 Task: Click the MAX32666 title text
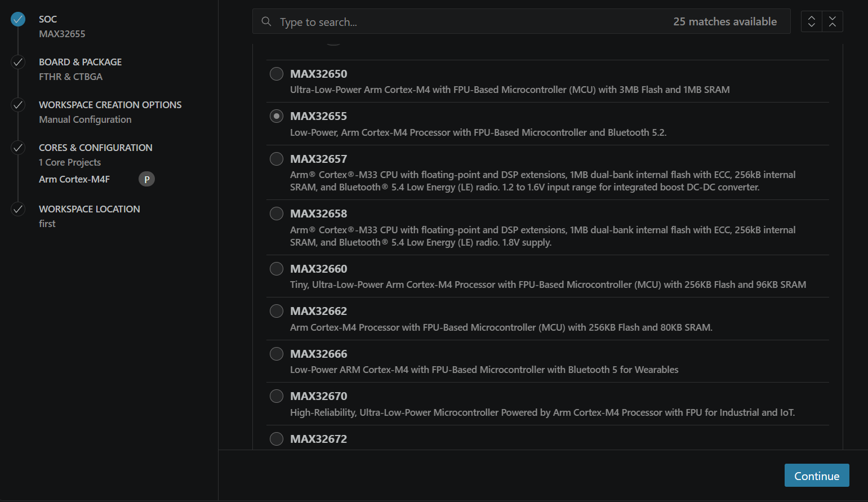(319, 354)
